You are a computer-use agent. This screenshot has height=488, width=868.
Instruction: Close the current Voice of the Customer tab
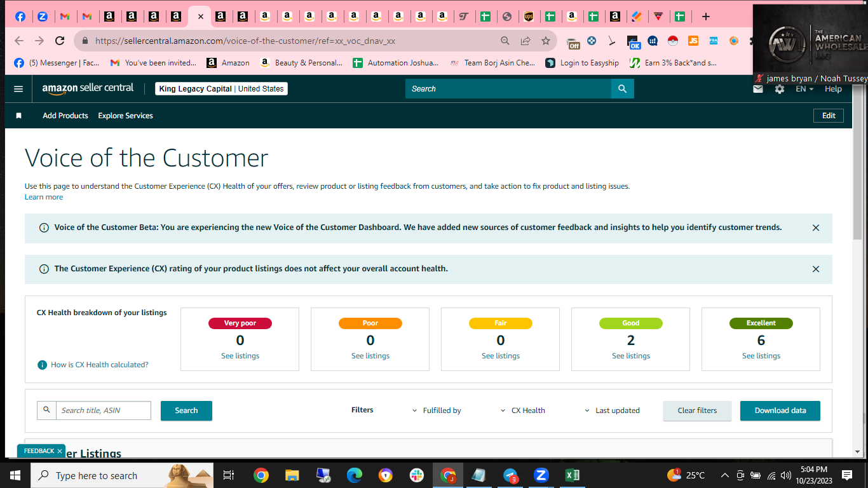(201, 17)
